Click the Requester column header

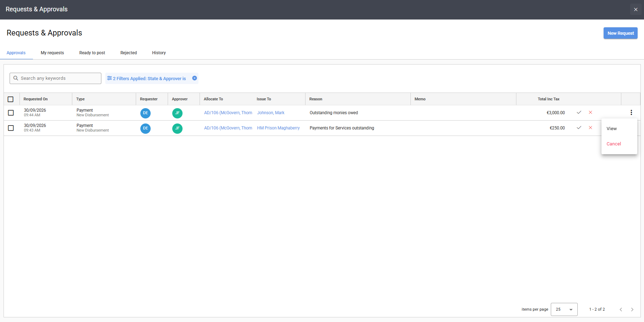pyautogui.click(x=149, y=99)
